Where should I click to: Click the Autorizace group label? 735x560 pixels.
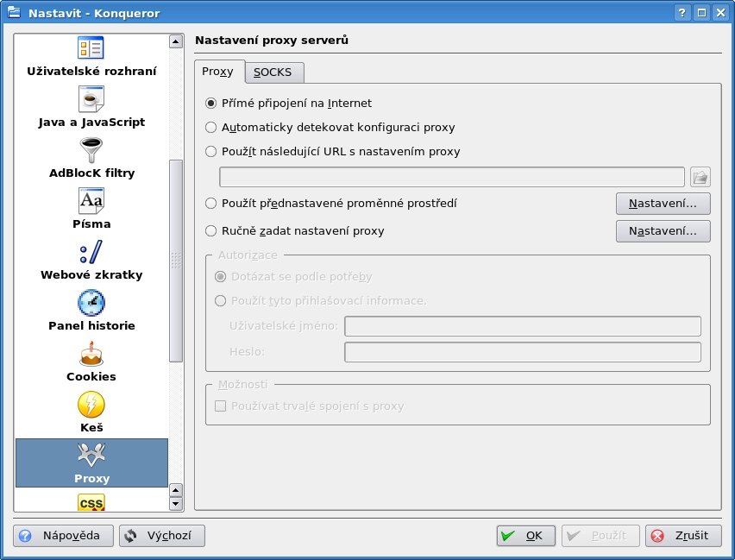[248, 255]
